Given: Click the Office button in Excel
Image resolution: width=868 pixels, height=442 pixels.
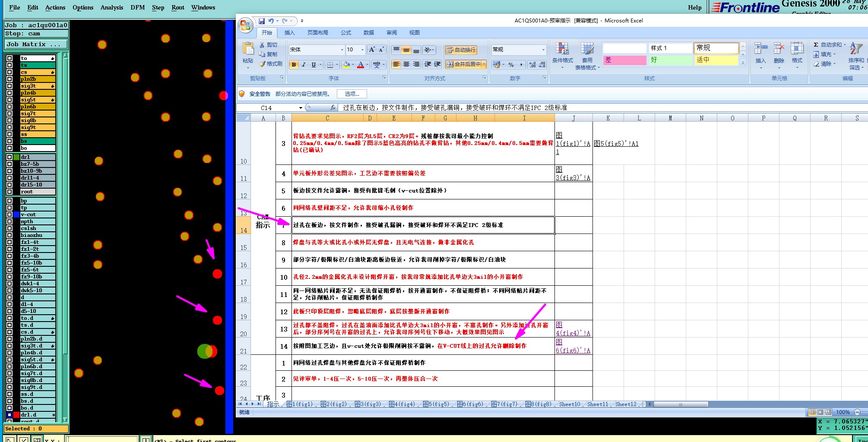Looking at the screenshot, I should coord(245,25).
